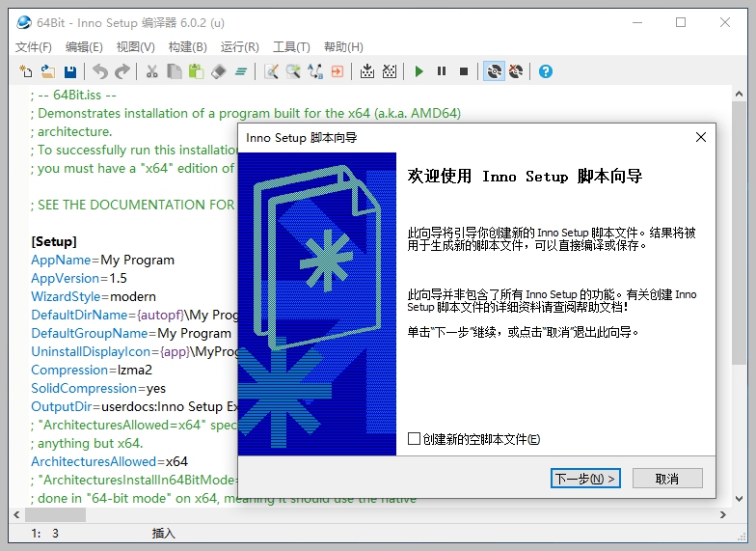Open the 编辑(E) menu
Image resolution: width=756 pixels, height=551 pixels.
coord(84,46)
